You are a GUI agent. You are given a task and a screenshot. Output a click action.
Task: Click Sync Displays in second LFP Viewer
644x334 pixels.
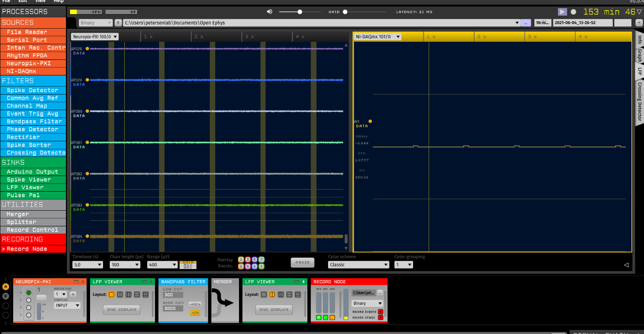point(273,310)
